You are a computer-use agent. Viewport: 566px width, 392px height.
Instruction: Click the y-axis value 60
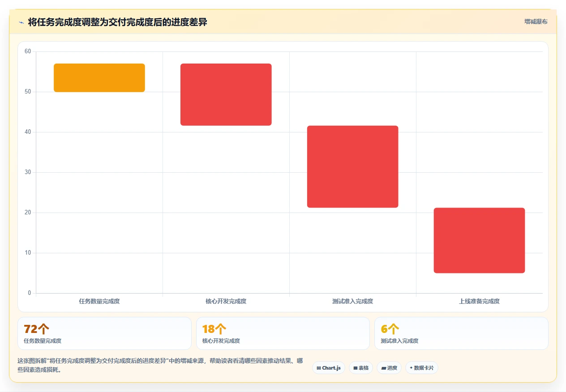click(x=28, y=51)
